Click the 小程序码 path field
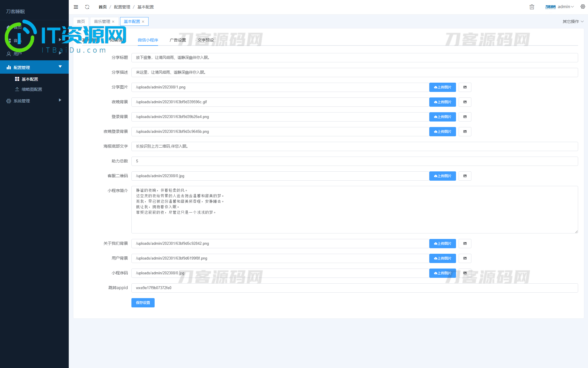This screenshot has height=368, width=588. (x=280, y=273)
